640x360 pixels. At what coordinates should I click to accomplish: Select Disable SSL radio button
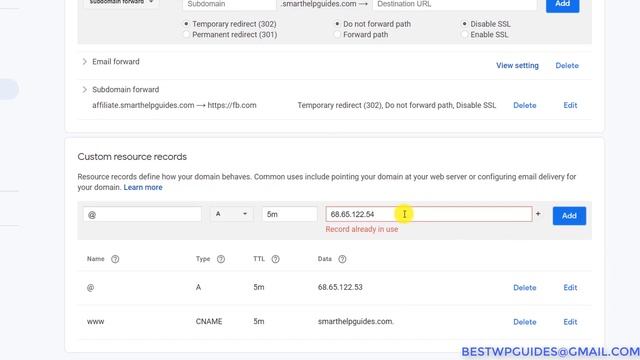(x=464, y=24)
